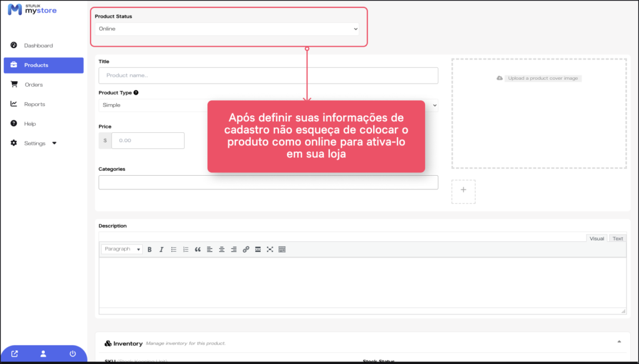The image size is (639, 364).
Task: Click the Product Type help icon
Action: 136,93
